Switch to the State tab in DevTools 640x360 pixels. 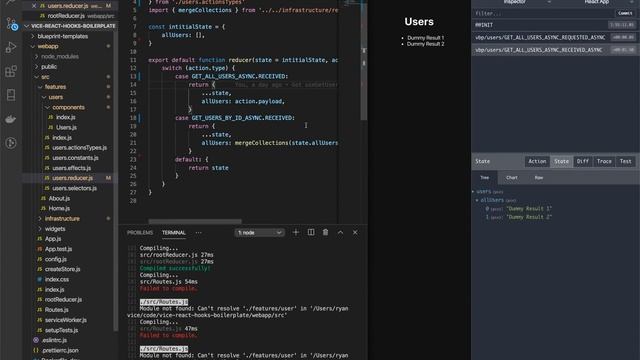coord(561,161)
